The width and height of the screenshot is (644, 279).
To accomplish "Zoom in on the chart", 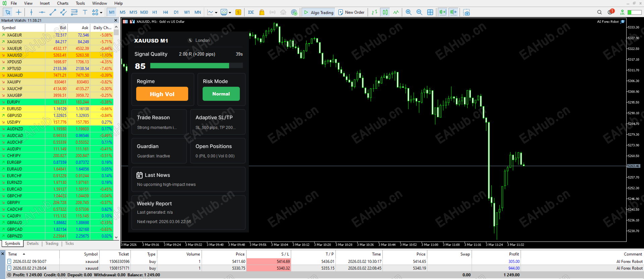I will [409, 12].
